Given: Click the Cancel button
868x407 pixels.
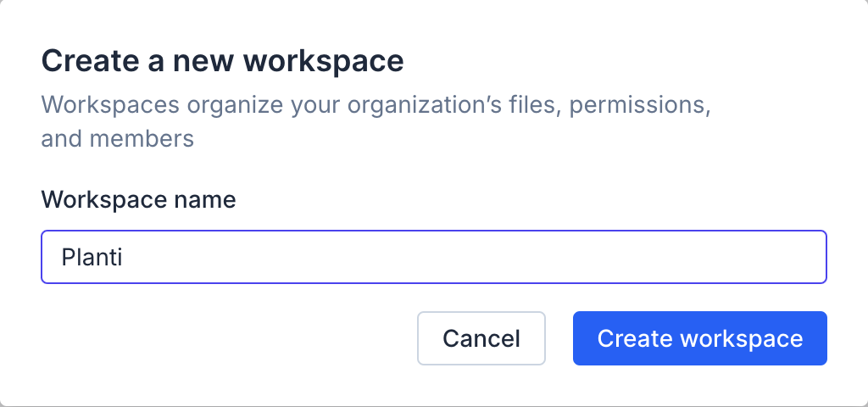Looking at the screenshot, I should pos(481,338).
